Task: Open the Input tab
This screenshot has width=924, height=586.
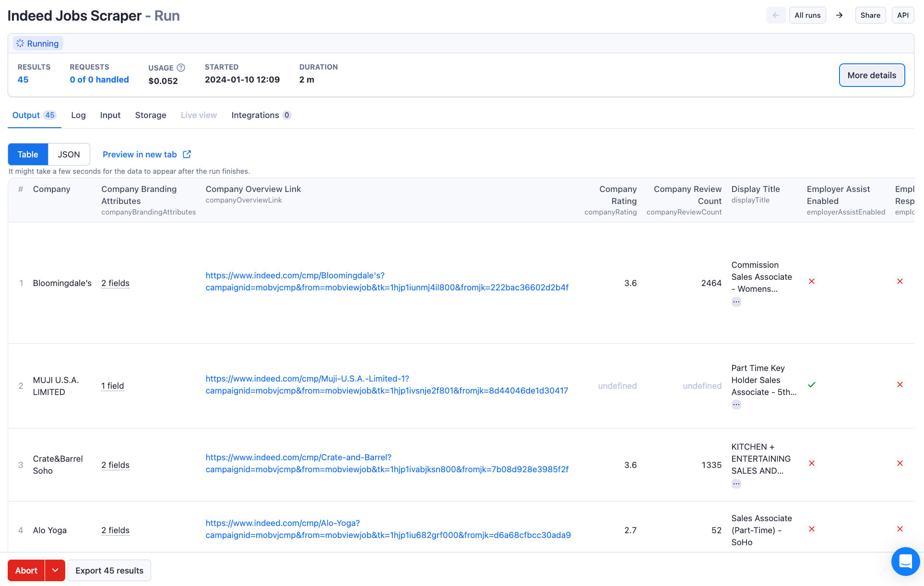Action: pos(110,115)
